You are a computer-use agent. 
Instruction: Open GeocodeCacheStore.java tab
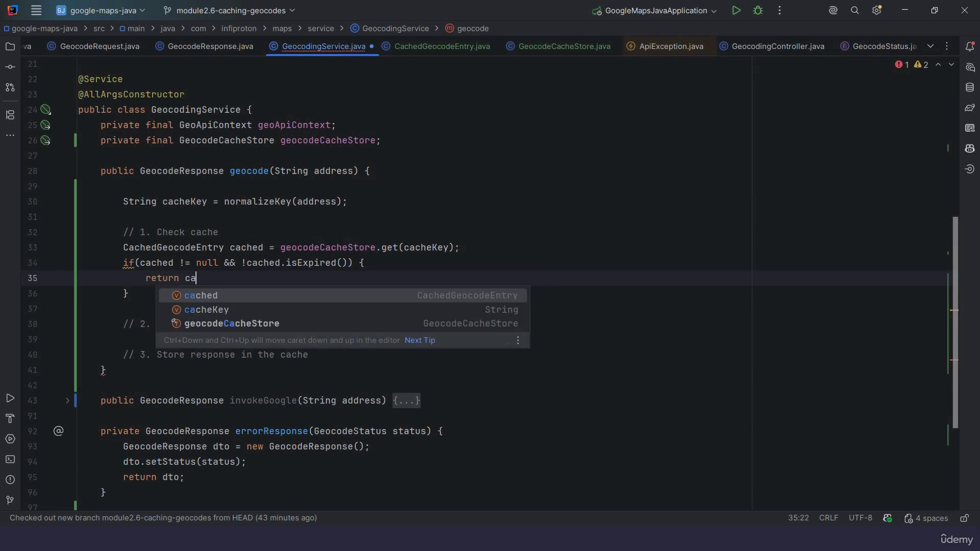pos(558,46)
